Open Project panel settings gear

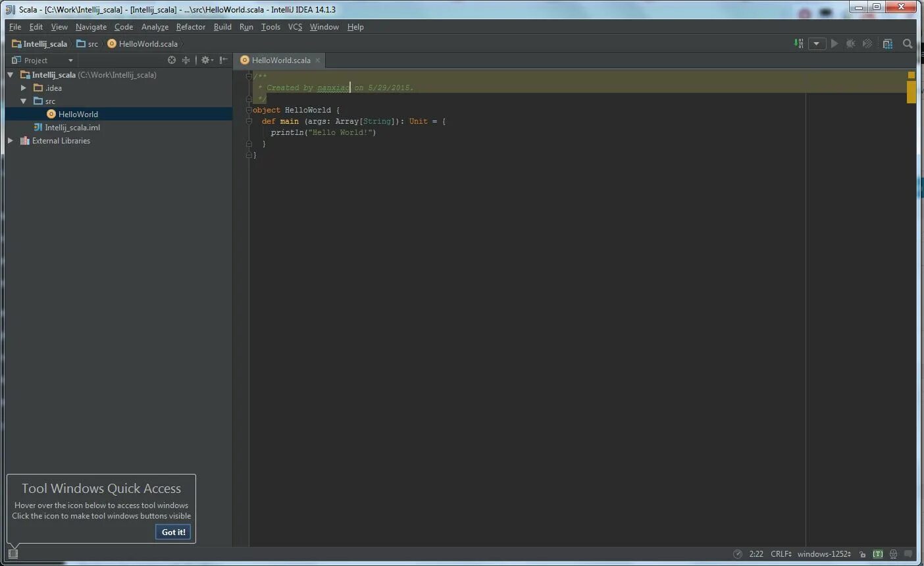207,60
